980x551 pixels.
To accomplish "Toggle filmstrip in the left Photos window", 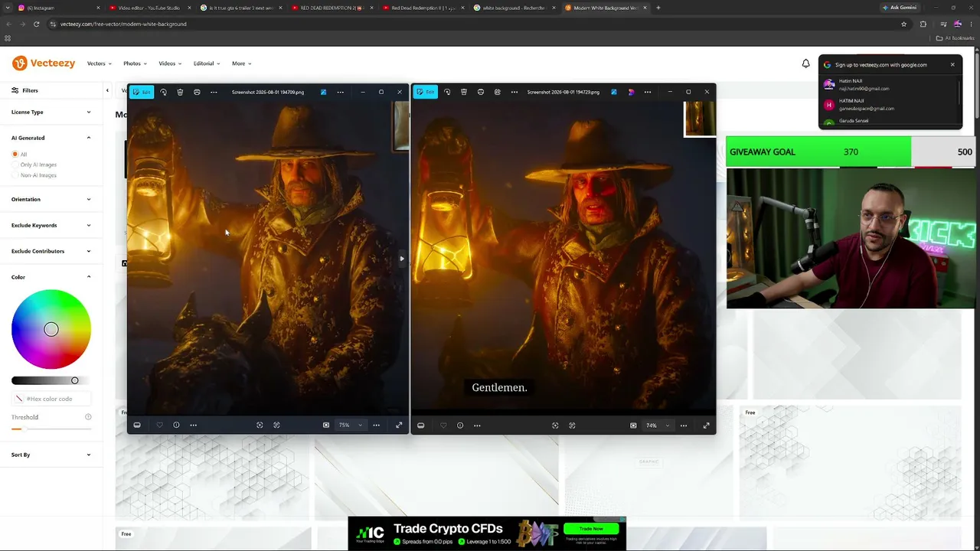I will coord(137,425).
